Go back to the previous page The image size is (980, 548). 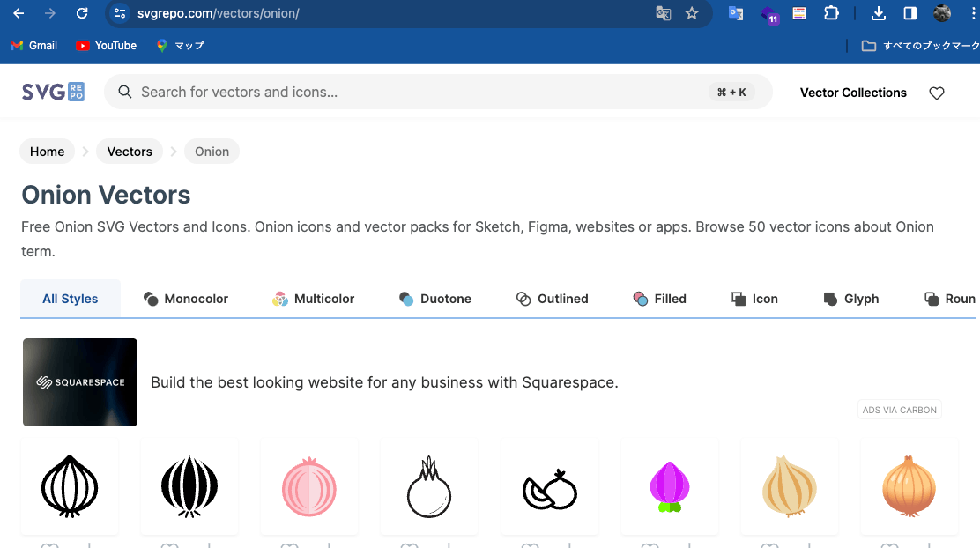coord(19,13)
